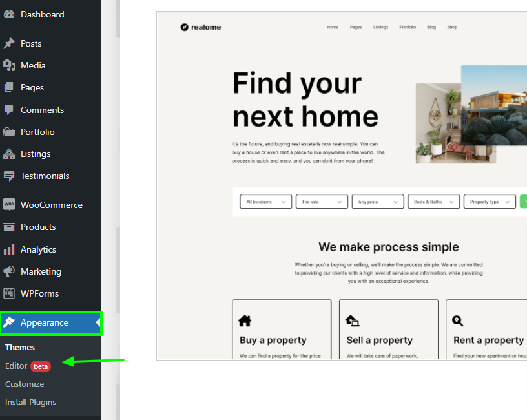Click the Comments speech bubble icon
This screenshot has width=527, height=420.
[9, 110]
